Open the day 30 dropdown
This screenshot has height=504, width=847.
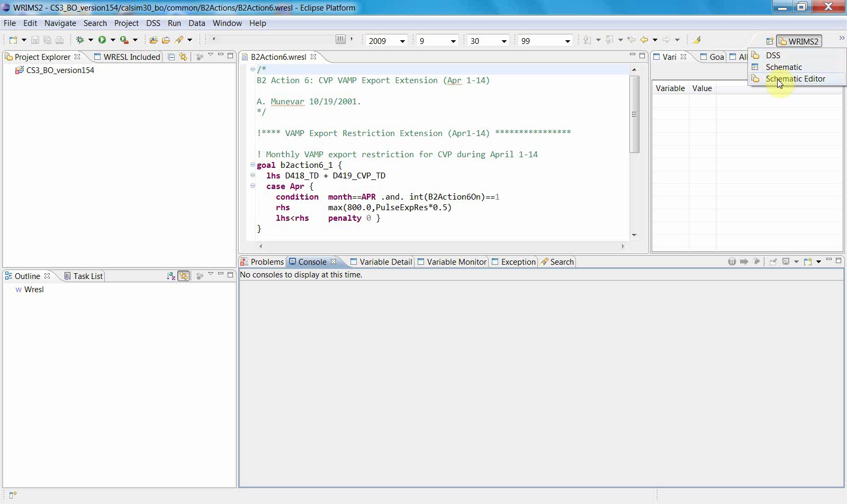(504, 41)
